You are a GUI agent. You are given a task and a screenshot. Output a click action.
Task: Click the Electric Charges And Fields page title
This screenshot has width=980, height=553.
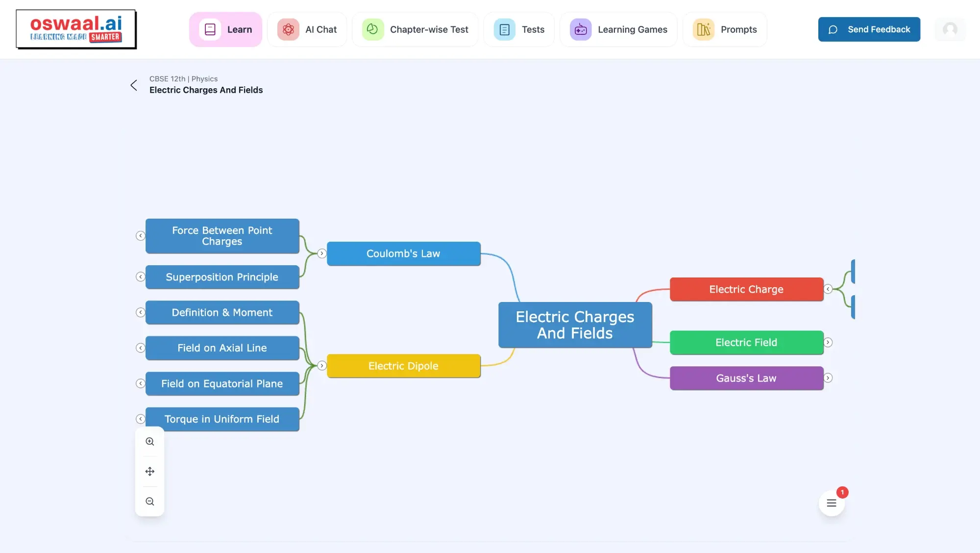[206, 90]
